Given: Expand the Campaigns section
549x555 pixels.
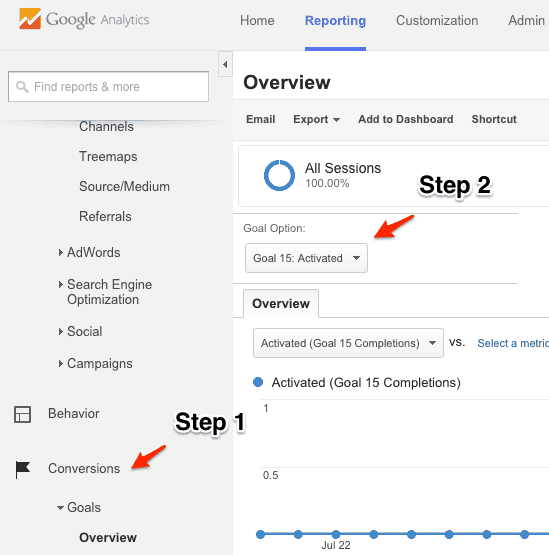Looking at the screenshot, I should (x=96, y=364).
